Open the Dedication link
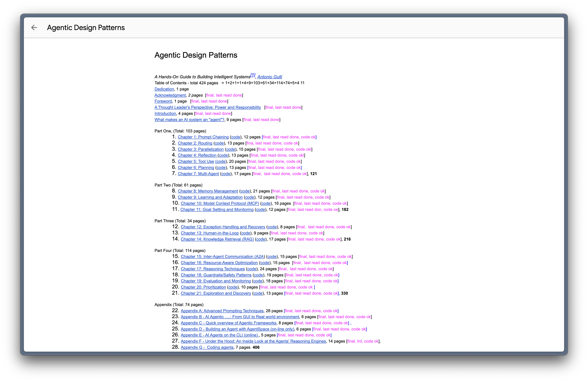The image size is (588, 382). [x=164, y=89]
